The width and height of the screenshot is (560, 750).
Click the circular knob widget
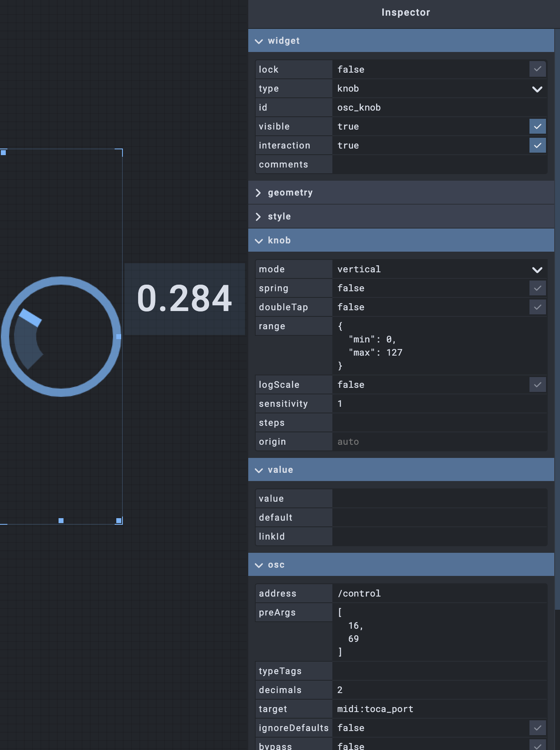coord(61,337)
